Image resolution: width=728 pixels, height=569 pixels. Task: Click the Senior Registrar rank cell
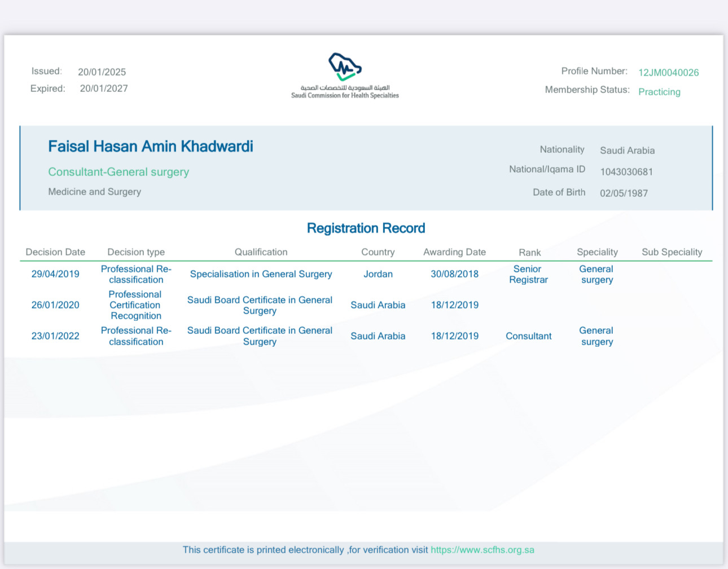coord(528,274)
